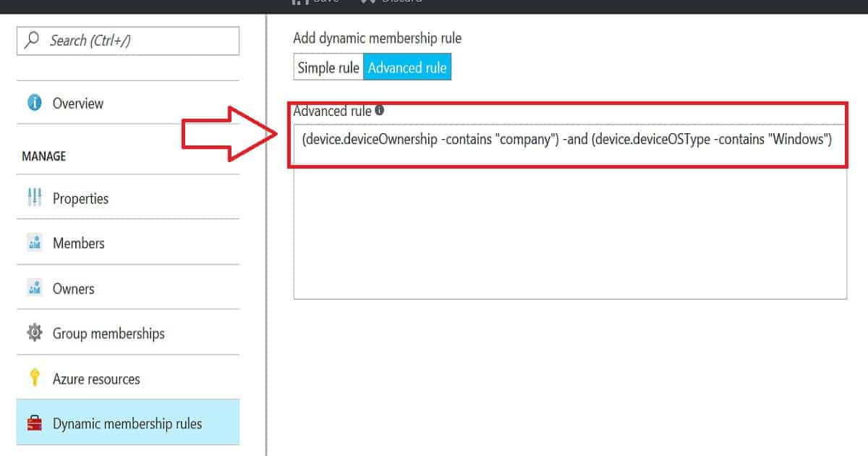Click inside the Advanced rule text area
The image size is (868, 456).
click(570, 211)
